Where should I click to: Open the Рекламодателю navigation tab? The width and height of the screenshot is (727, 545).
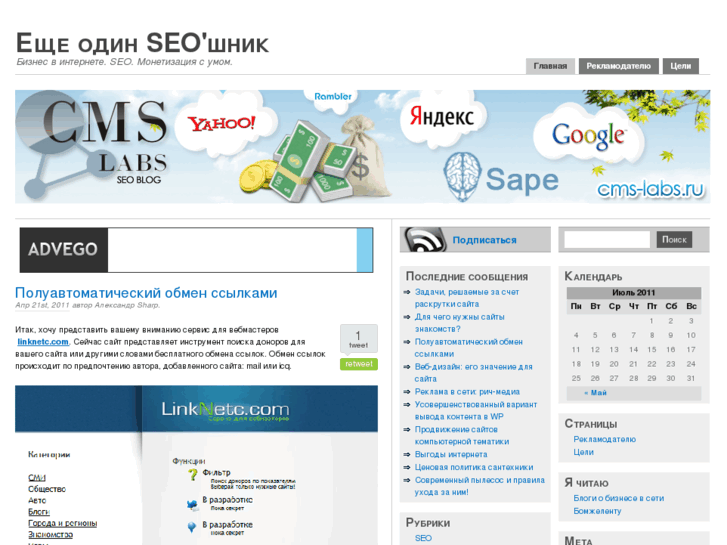point(619,66)
